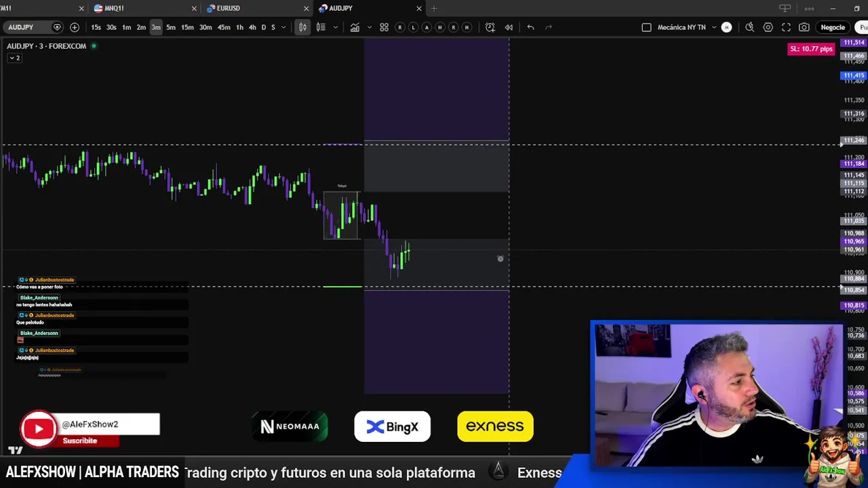Select the 15s timeframe

click(96, 27)
